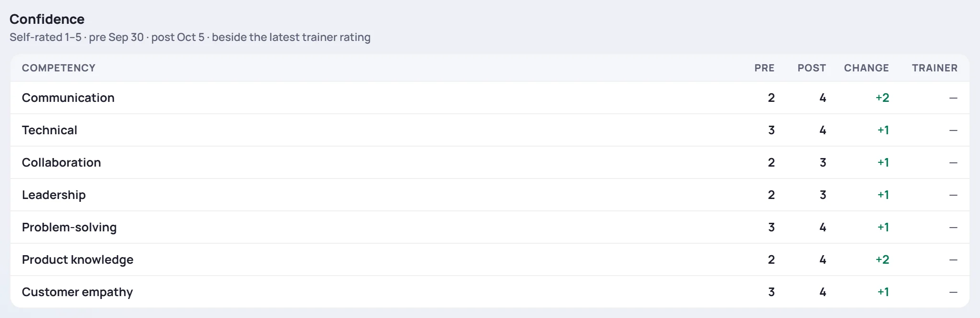Click the PRE column header

[x=764, y=68]
